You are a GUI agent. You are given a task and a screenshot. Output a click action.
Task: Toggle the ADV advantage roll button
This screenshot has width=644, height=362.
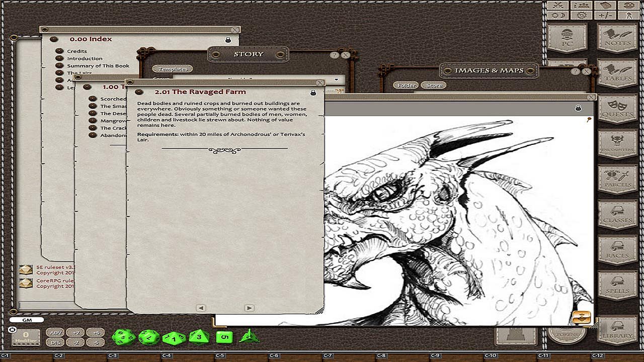tap(55, 332)
